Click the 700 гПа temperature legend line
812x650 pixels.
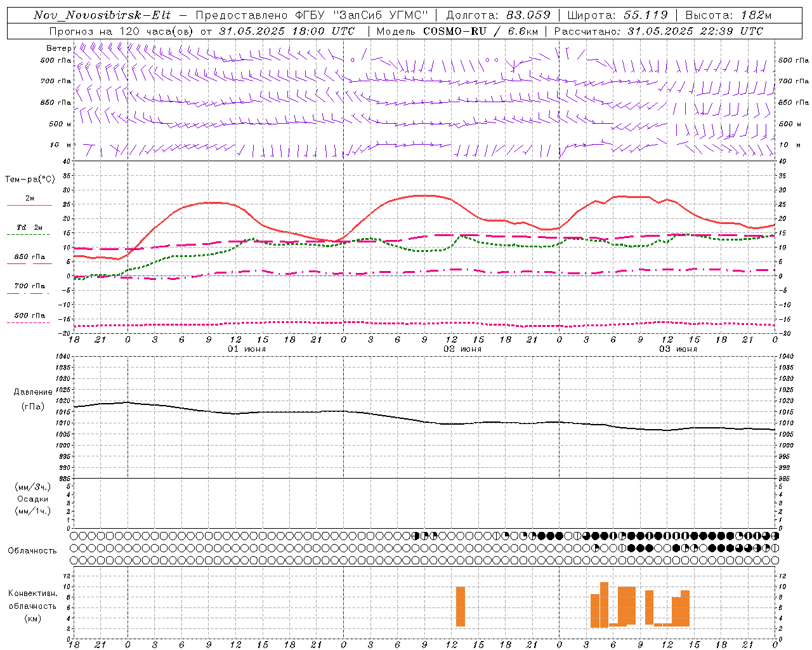[29, 293]
